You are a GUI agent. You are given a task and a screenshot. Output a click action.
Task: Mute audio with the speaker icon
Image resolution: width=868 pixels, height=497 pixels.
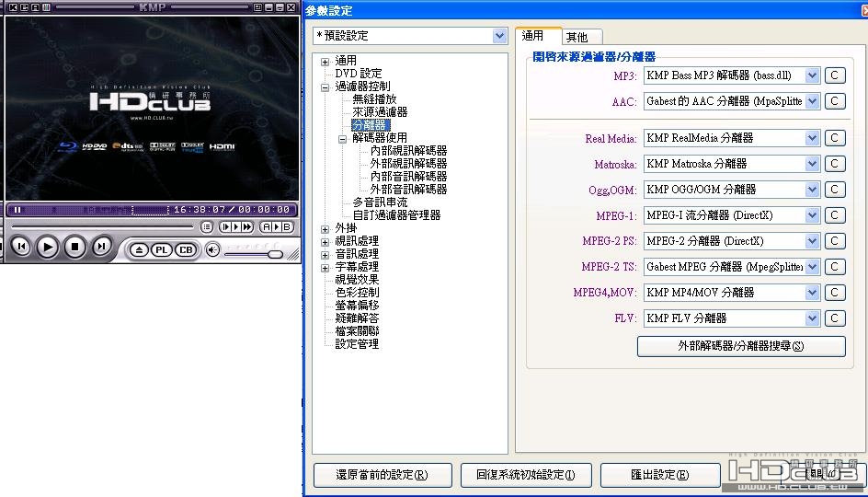click(212, 250)
